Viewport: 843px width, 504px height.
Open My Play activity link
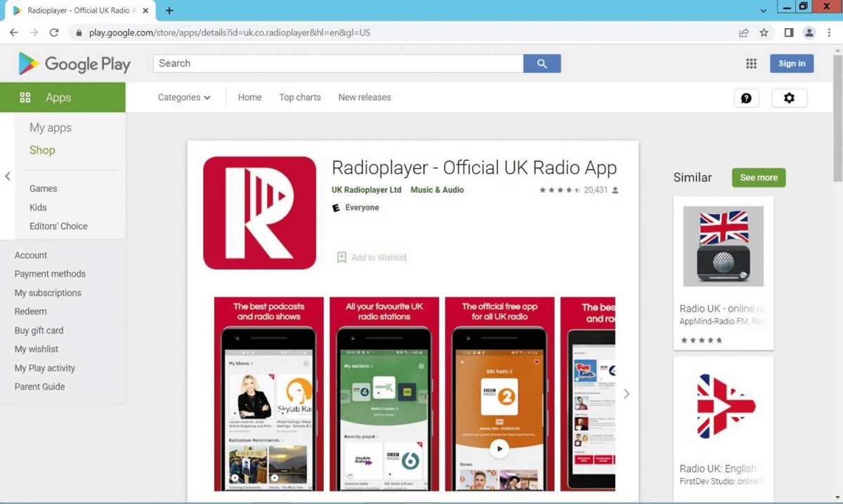tap(45, 369)
